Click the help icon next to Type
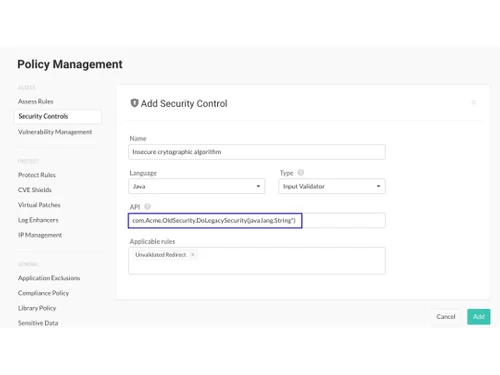 click(x=301, y=173)
